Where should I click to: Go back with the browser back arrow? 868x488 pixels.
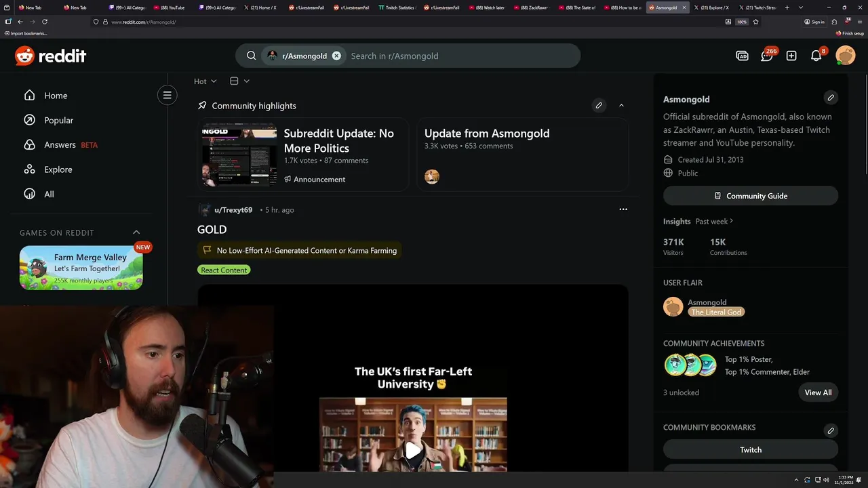click(x=20, y=22)
